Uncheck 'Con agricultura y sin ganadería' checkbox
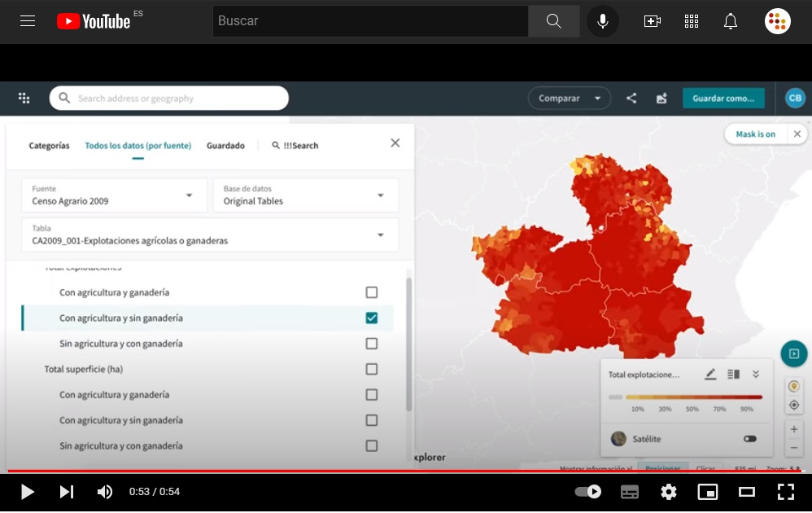The image size is (812, 513). 372,318
